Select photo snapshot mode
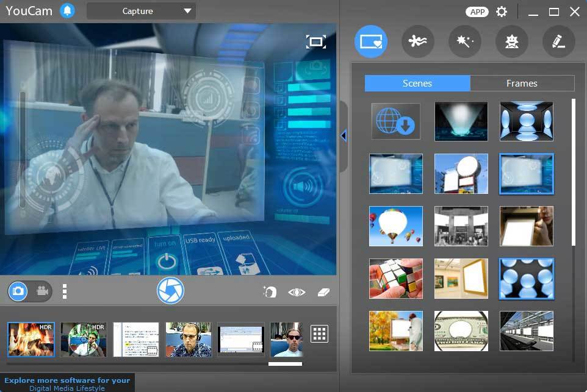This screenshot has height=392, width=587. [x=19, y=291]
